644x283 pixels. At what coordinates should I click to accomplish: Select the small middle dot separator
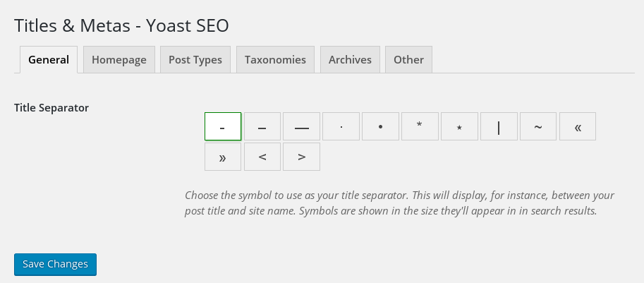pos(341,126)
